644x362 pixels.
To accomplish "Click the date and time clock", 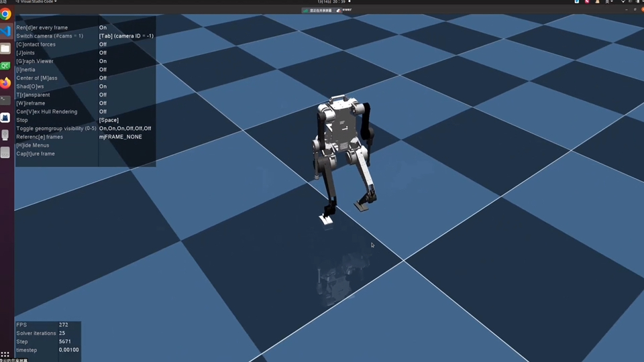I will point(331,1).
